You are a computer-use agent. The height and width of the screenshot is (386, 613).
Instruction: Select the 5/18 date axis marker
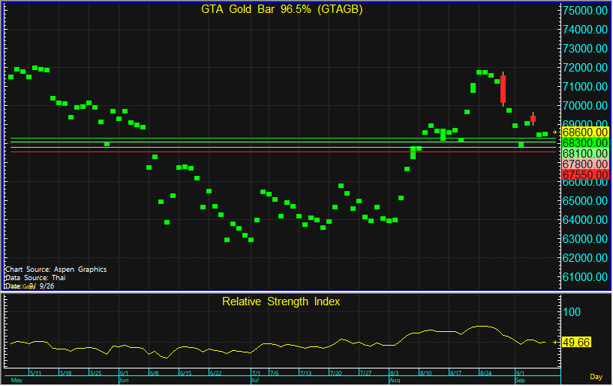(66, 373)
